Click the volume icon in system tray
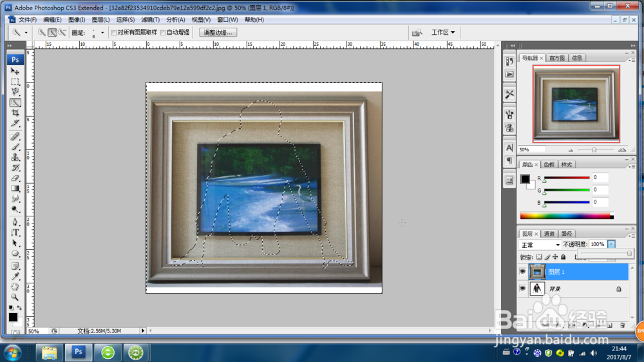Screen dimensions: 644x362 [594, 353]
